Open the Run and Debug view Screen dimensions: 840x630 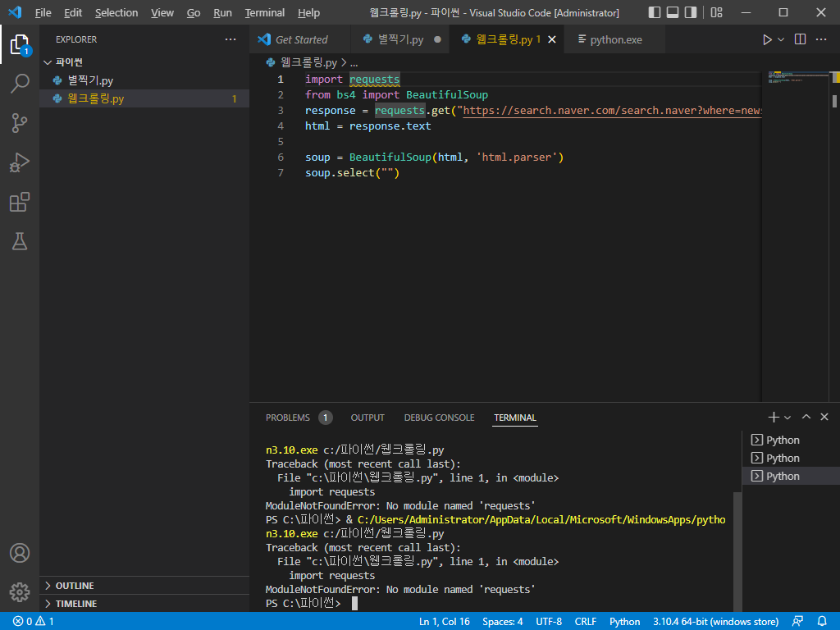20,162
